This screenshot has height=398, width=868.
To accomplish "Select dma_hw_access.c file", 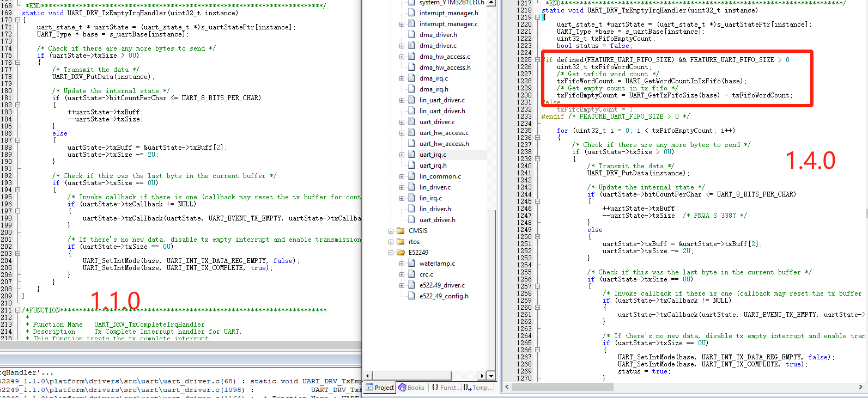I will point(445,57).
